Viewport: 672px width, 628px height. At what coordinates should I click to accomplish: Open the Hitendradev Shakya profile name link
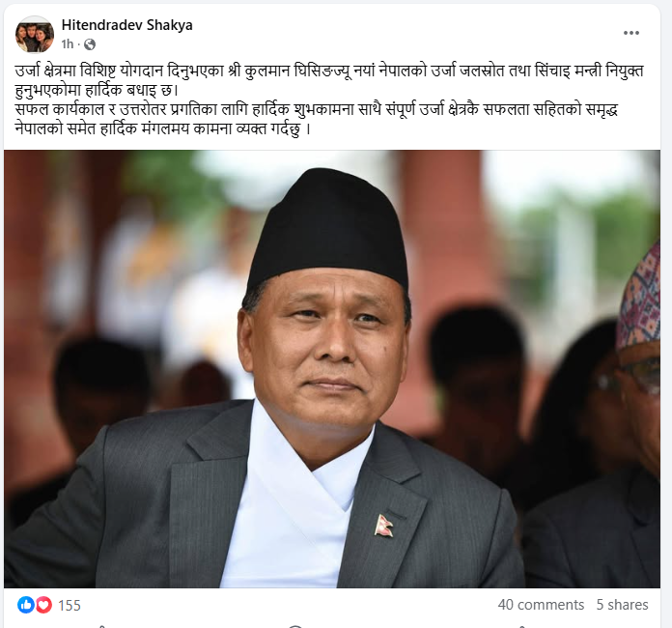(126, 25)
